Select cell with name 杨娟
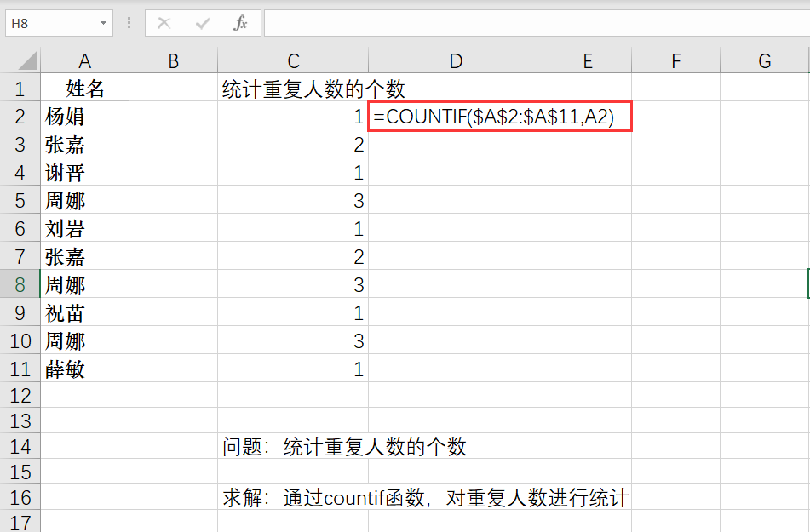The width and height of the screenshot is (810, 532). click(x=84, y=117)
